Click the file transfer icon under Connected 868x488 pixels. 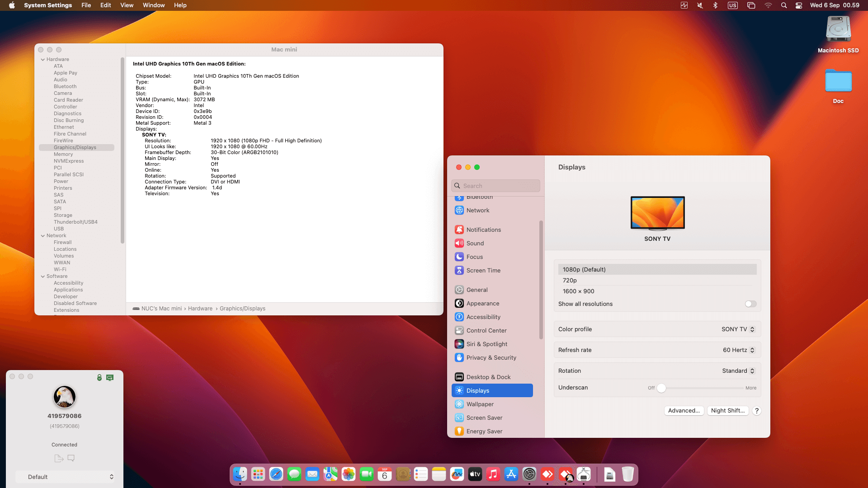click(58, 458)
